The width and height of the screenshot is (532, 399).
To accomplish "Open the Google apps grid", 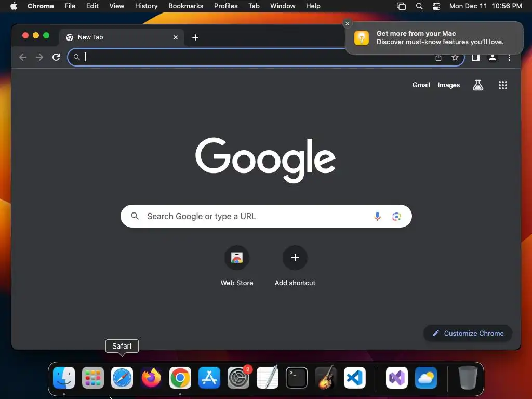I will pos(503,85).
